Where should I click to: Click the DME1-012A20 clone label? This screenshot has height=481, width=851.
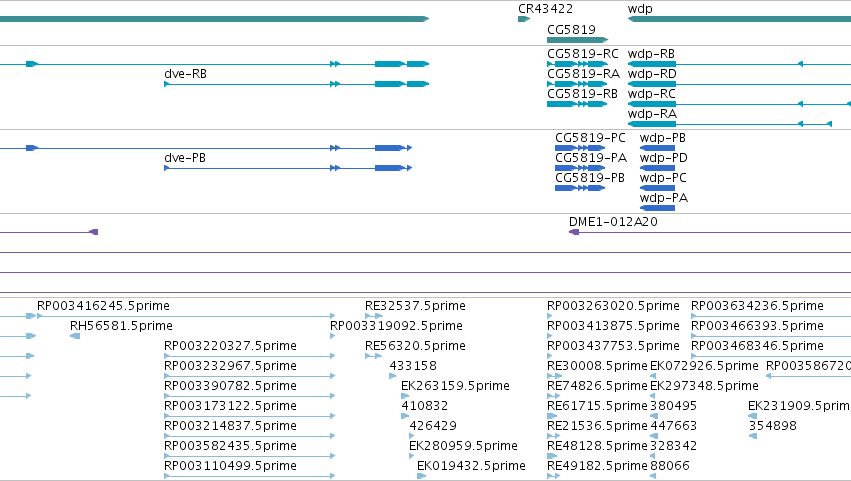pos(613,222)
